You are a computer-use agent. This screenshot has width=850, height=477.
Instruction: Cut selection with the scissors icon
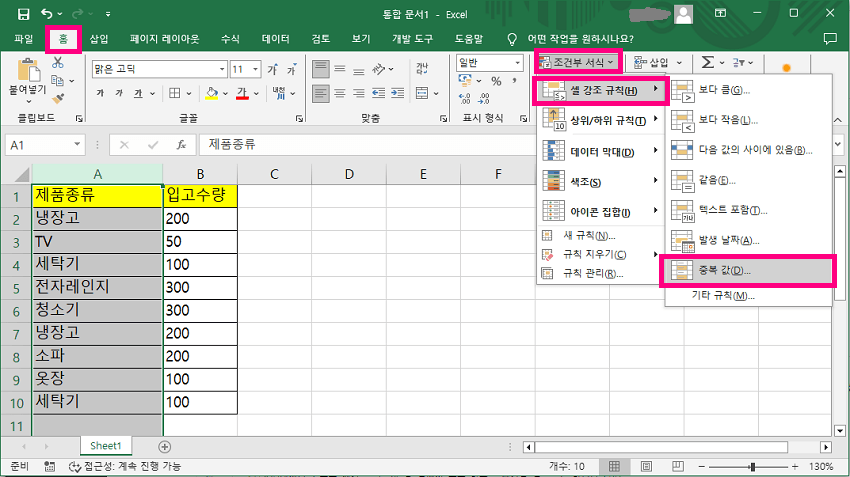coord(57,63)
